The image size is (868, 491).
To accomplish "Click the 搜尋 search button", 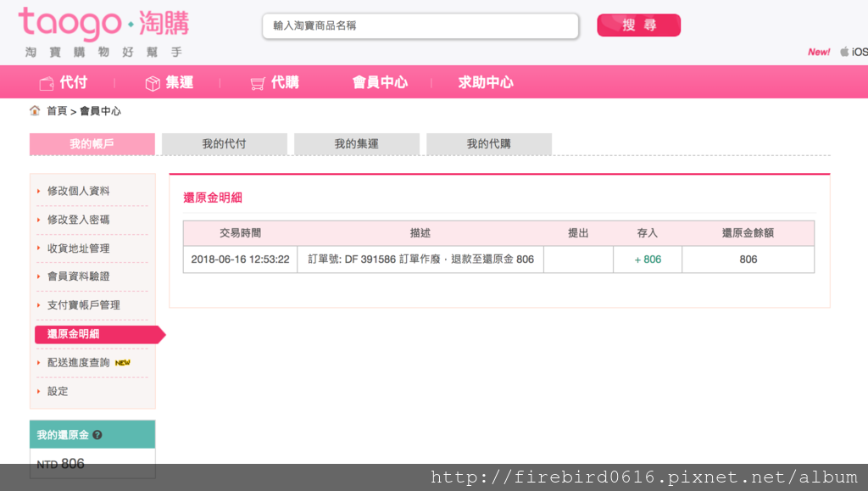I will point(639,25).
